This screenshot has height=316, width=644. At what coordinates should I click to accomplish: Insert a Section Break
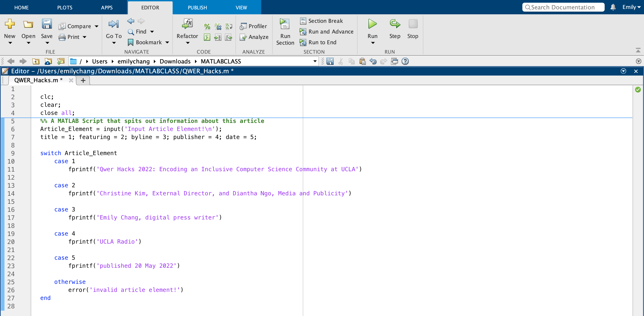pyautogui.click(x=321, y=21)
